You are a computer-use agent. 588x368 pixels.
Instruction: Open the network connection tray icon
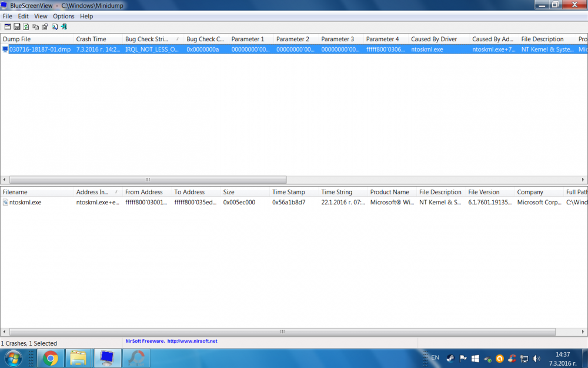(524, 359)
